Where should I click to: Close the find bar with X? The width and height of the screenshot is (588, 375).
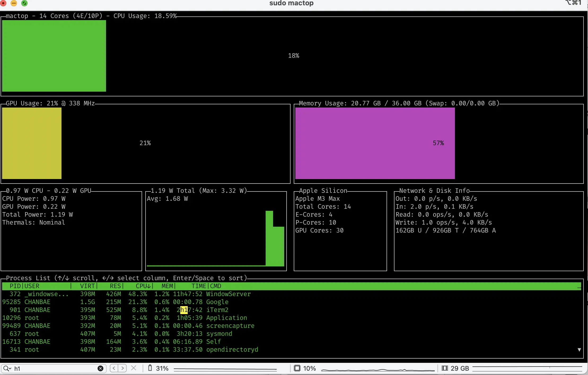[x=134, y=368]
